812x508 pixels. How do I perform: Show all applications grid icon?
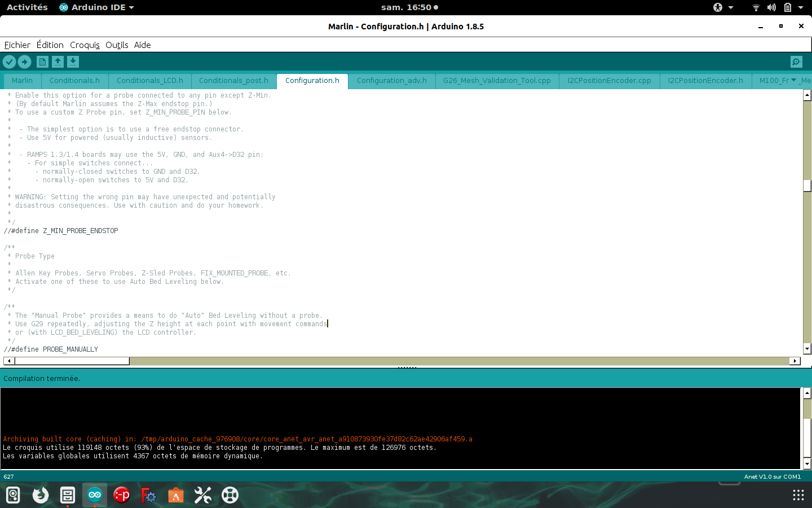tap(798, 496)
